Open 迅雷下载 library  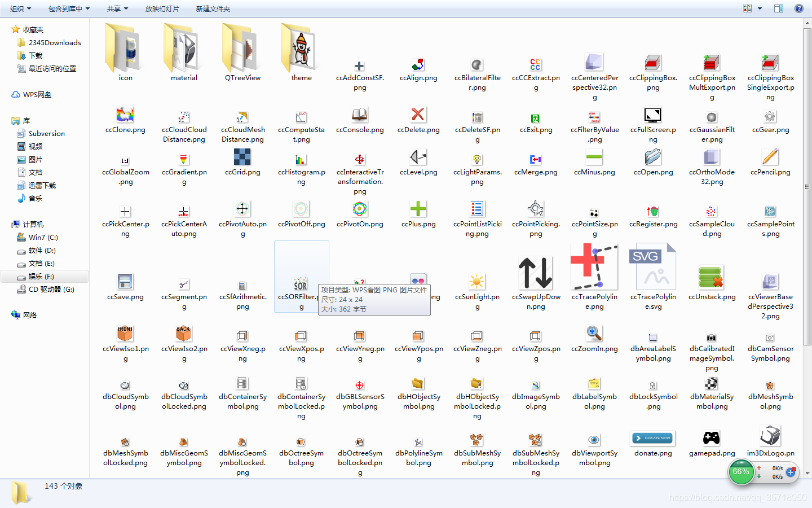point(36,186)
